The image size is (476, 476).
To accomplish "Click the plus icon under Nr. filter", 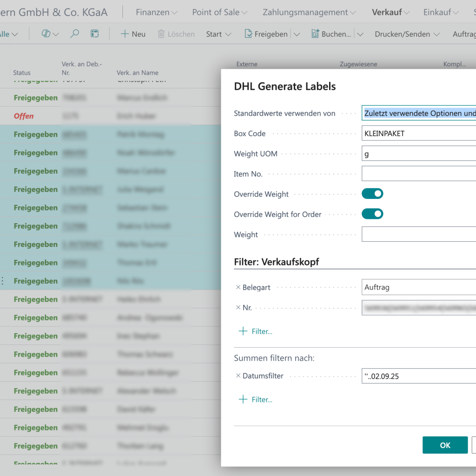I will [x=243, y=331].
